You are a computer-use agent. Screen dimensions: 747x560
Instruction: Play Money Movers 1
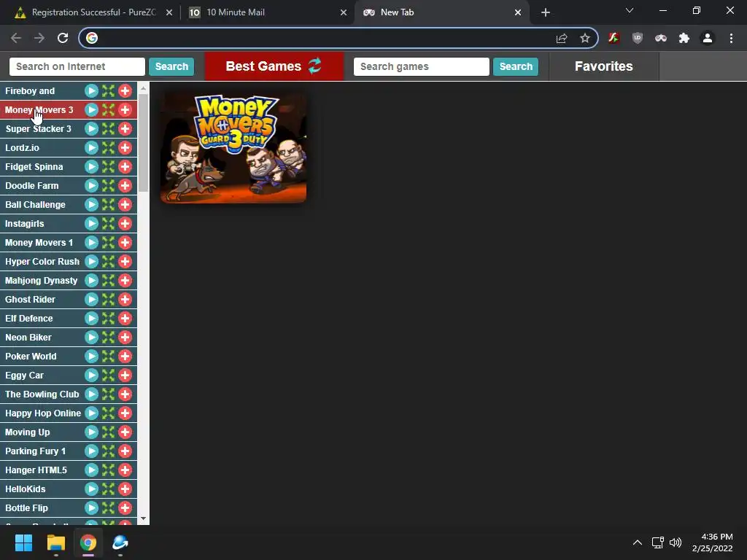91,242
